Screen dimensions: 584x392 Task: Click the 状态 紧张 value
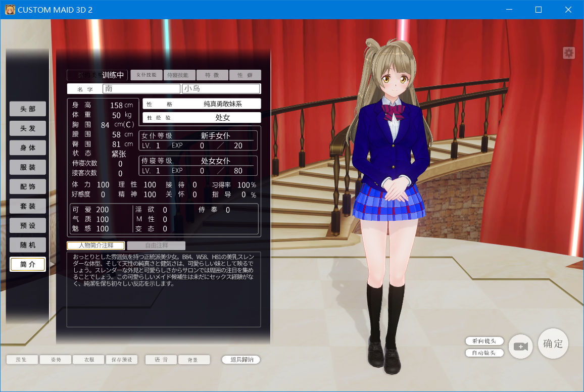119,154
